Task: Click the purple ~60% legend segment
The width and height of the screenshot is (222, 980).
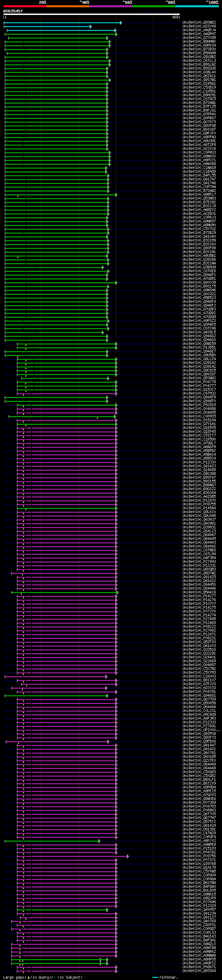Action: [x=111, y=6]
